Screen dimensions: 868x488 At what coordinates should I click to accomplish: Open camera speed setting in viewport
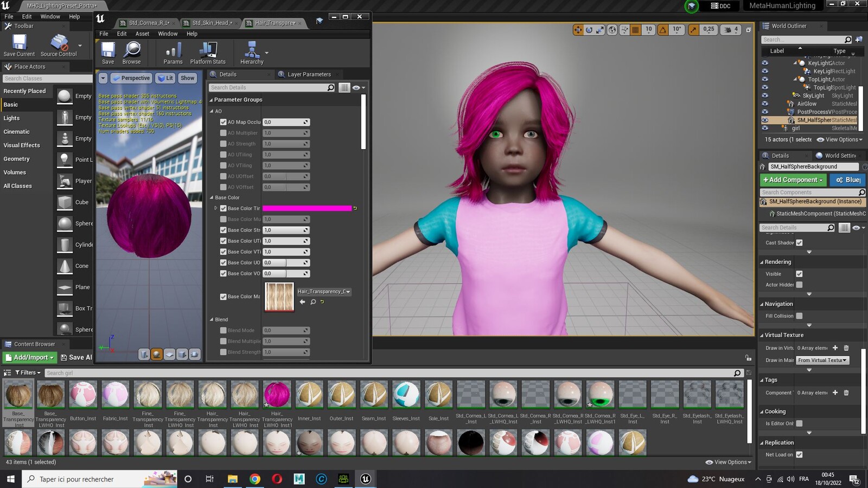pyautogui.click(x=731, y=30)
